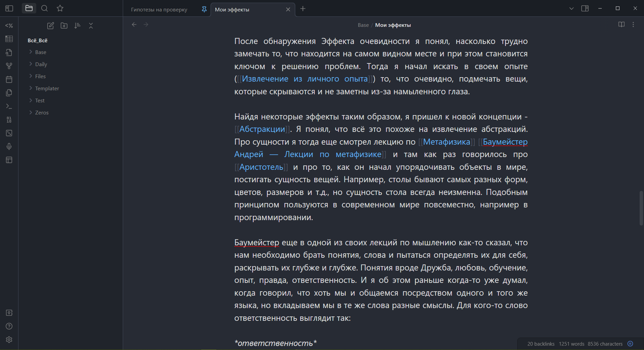Open the Метафизика link

(x=447, y=142)
